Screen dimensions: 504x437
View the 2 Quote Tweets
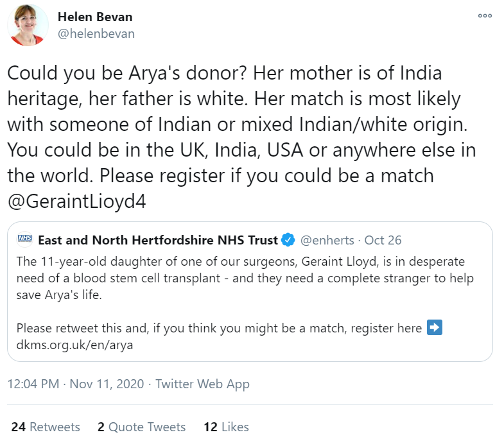[141, 427]
